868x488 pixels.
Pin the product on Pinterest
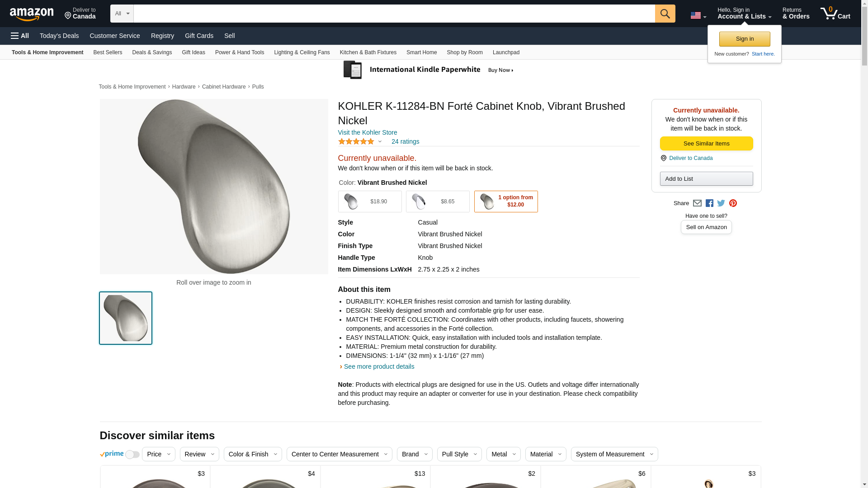point(733,203)
